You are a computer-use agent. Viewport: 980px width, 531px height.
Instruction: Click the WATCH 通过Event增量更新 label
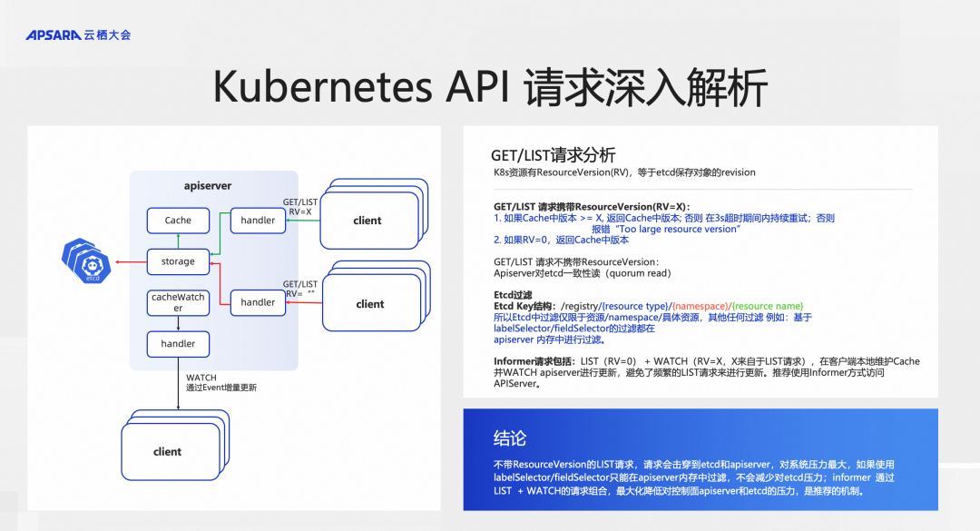pyautogui.click(x=221, y=383)
